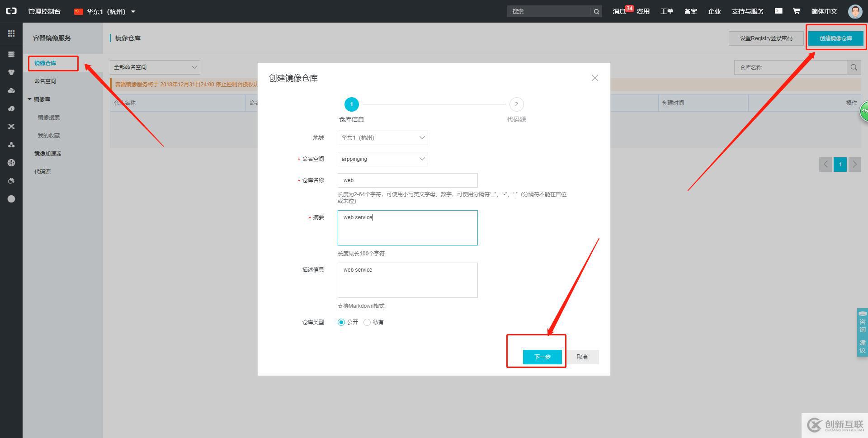
Task: Go to previous page arrow in pagination
Action: (x=825, y=165)
